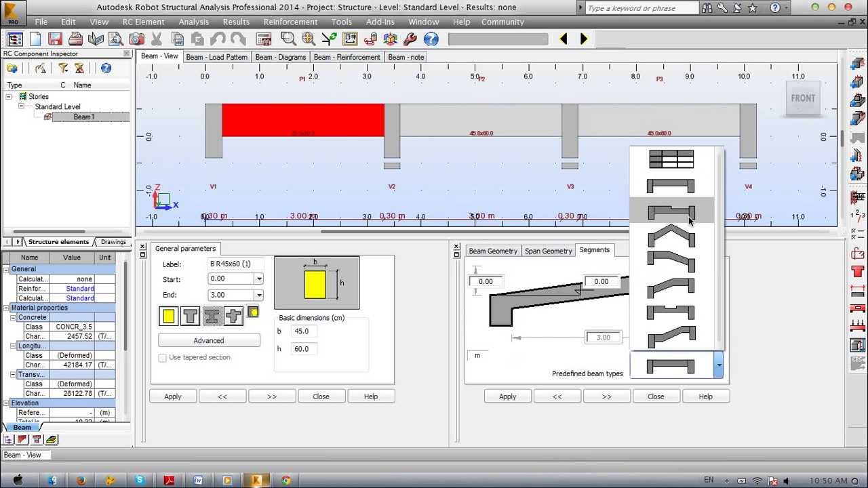Open the End value dropdown

click(259, 295)
